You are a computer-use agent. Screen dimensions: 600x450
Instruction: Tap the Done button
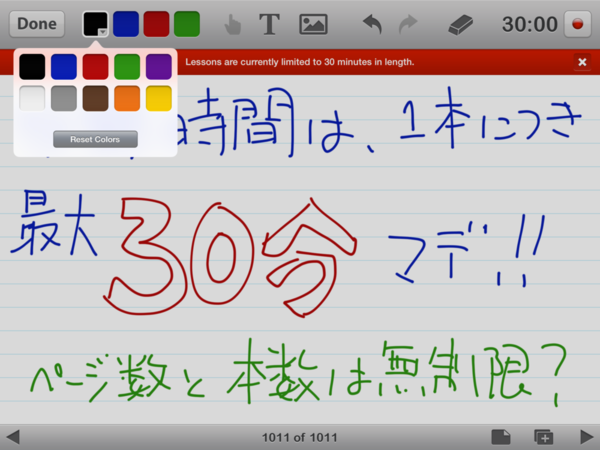37,24
